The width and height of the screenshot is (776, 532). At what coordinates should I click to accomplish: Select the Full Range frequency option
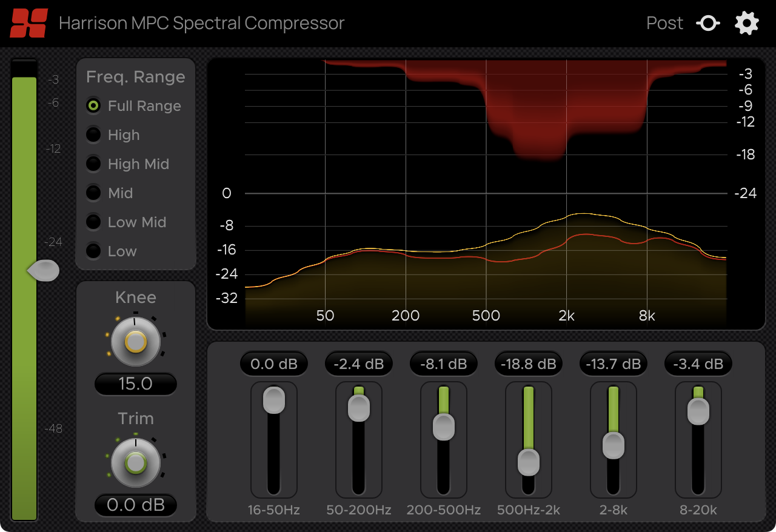coord(133,106)
